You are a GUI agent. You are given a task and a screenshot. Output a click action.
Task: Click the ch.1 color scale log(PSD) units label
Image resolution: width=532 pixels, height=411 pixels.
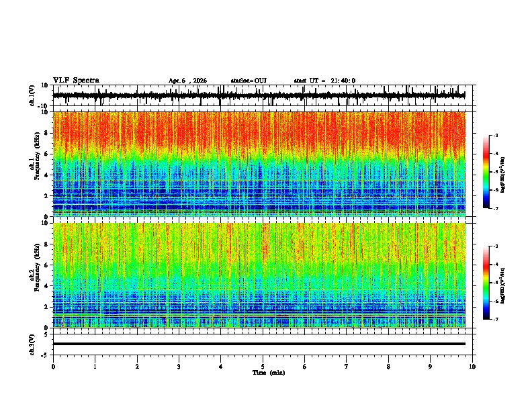[x=503, y=175]
